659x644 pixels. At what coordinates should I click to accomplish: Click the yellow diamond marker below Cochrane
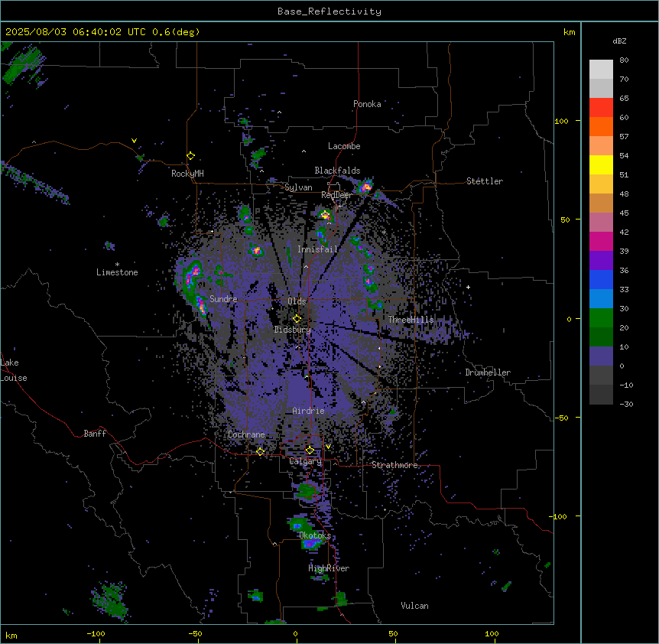pyautogui.click(x=260, y=452)
